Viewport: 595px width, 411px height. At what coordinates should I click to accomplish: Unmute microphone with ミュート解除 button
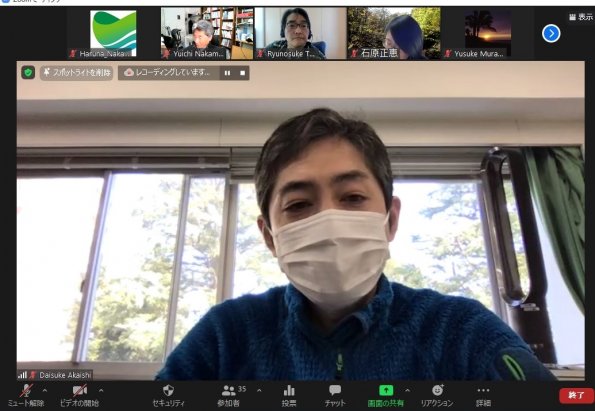click(26, 395)
